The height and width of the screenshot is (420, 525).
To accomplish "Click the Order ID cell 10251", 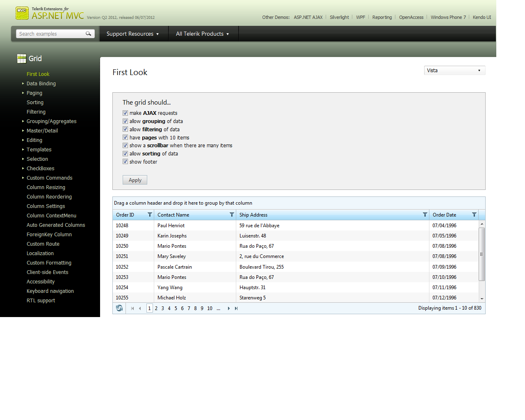I will pos(122,256).
